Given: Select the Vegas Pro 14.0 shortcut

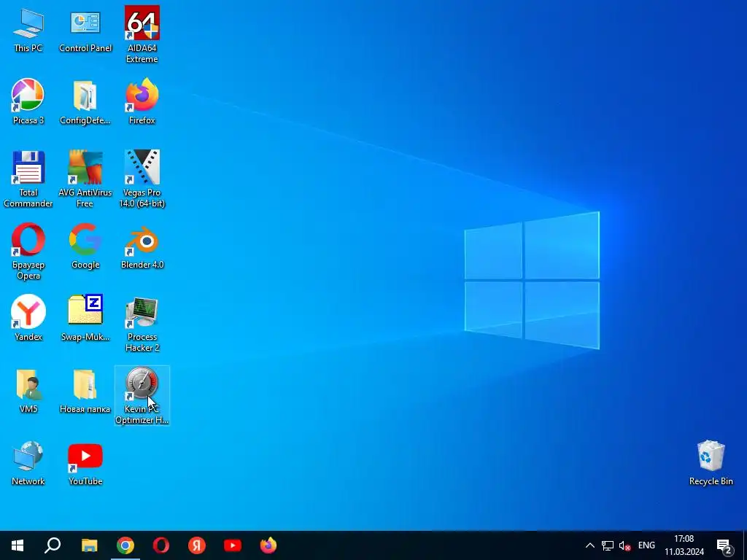Looking at the screenshot, I should (142, 179).
